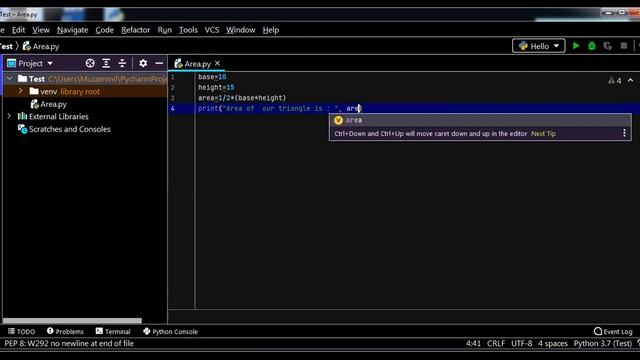Open the Run menu
Screen dimensions: 640x360
coord(164,30)
